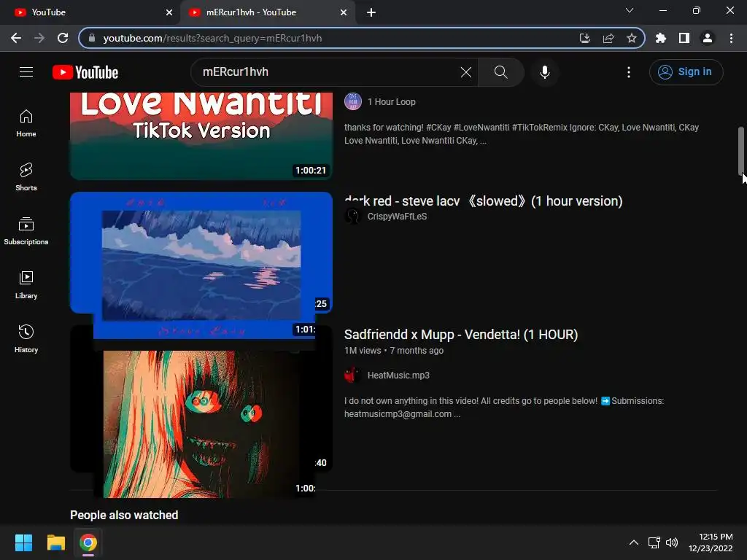Open the YouTube hamburger guide menu
Viewport: 747px width, 560px height.
(26, 72)
